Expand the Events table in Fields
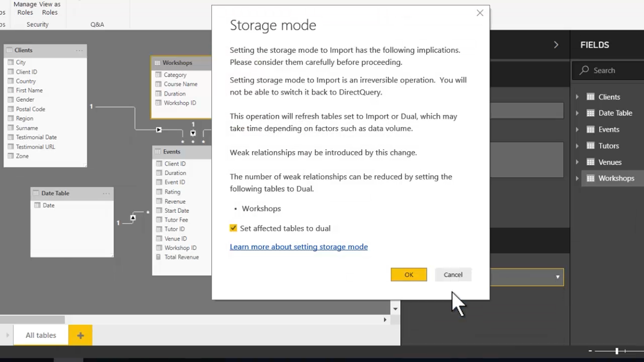The width and height of the screenshot is (644, 362). click(x=577, y=130)
